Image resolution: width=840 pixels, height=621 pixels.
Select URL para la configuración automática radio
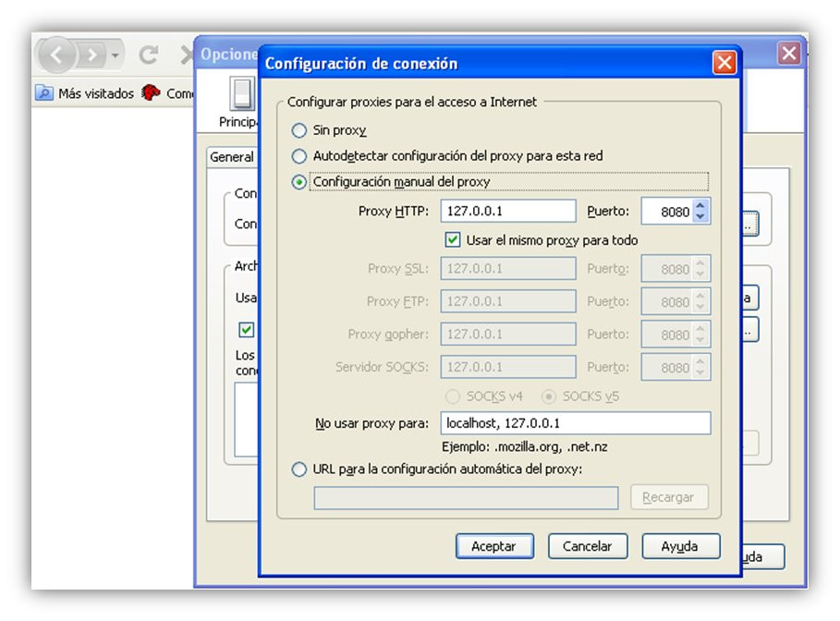[x=298, y=469]
